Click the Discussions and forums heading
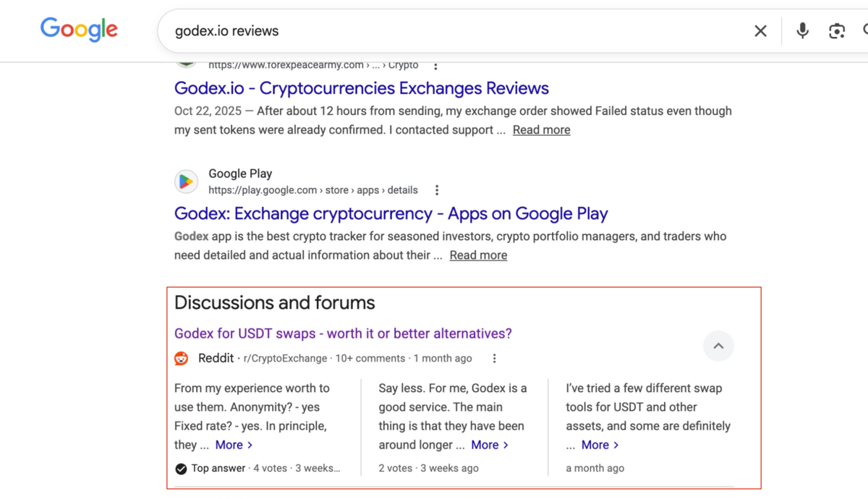 point(275,302)
